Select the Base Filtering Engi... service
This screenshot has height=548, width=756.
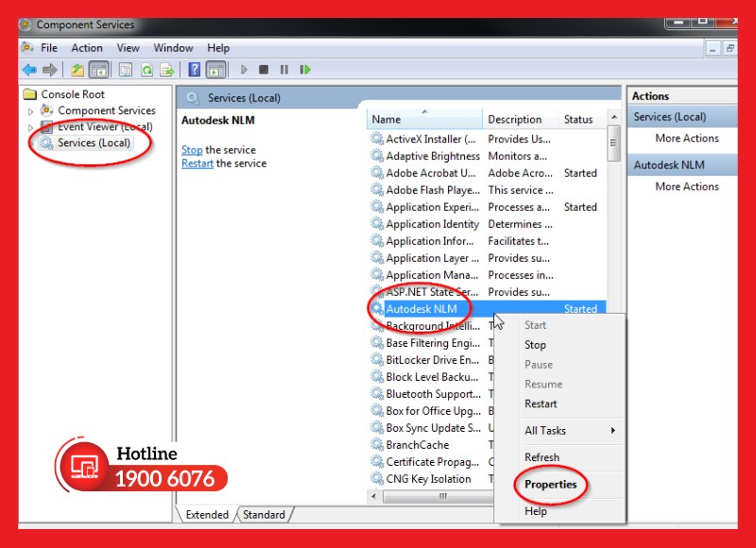tap(433, 343)
